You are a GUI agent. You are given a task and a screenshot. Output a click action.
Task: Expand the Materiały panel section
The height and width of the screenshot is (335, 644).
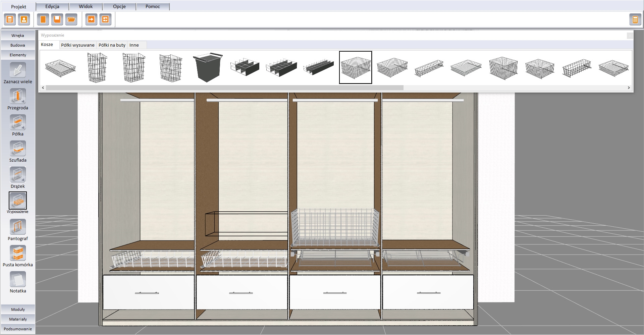[x=18, y=319]
